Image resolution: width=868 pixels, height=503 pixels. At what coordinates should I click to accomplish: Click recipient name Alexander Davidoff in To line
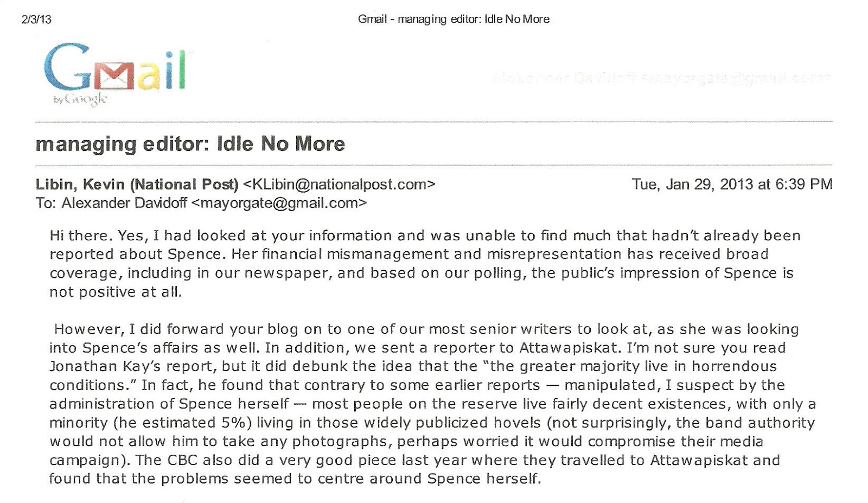124,203
